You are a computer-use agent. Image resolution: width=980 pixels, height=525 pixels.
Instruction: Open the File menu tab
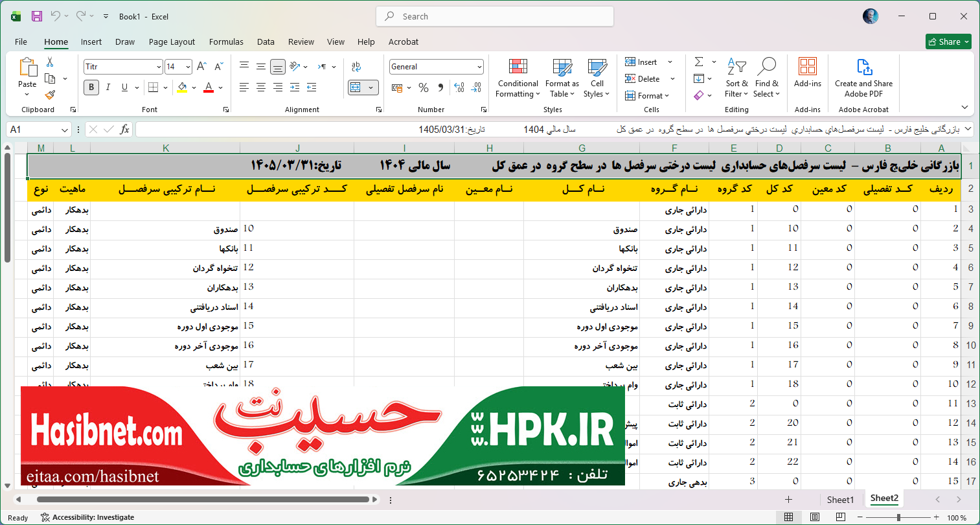[x=21, y=41]
